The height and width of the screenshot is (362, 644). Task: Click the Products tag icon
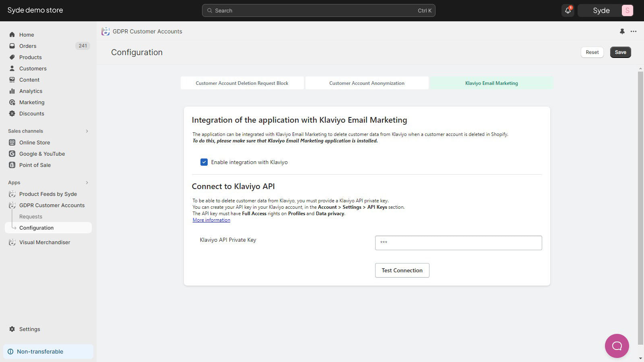(12, 57)
